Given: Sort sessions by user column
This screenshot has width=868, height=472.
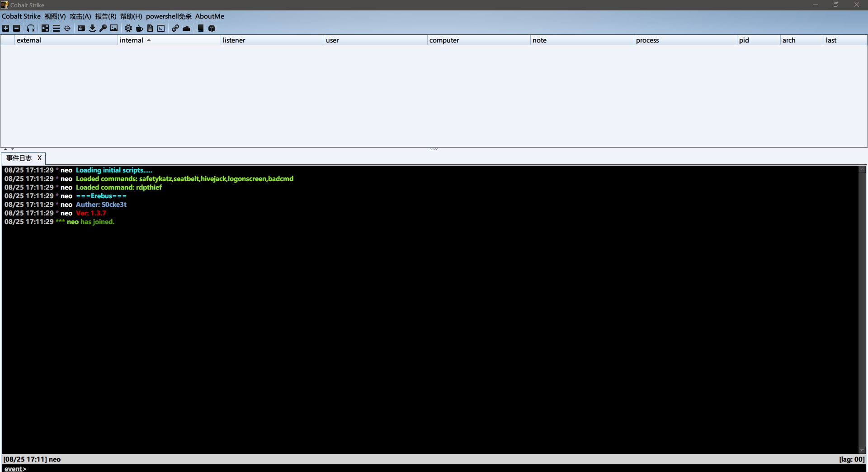Looking at the screenshot, I should click(x=375, y=40).
